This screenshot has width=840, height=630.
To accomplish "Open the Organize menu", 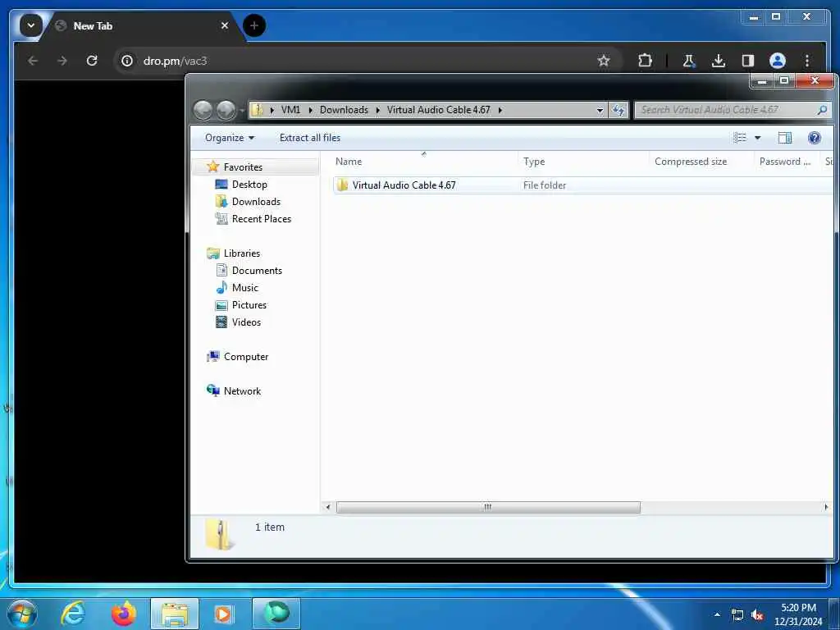I will click(x=230, y=138).
